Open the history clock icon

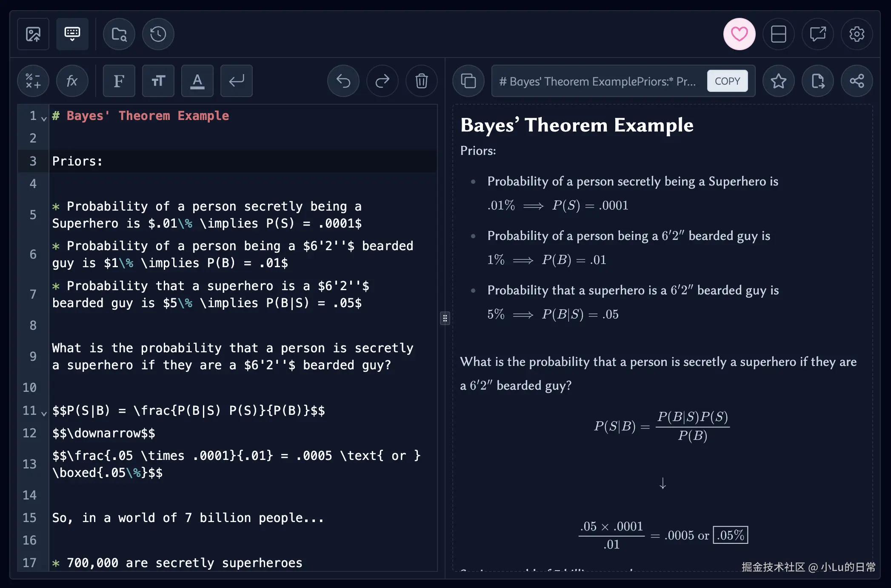click(x=158, y=34)
